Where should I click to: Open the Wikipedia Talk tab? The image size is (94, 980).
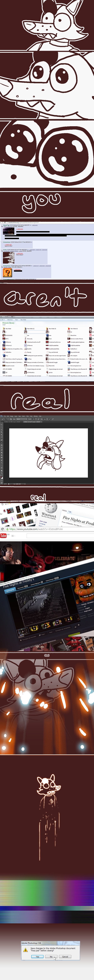(x=70, y=512)
